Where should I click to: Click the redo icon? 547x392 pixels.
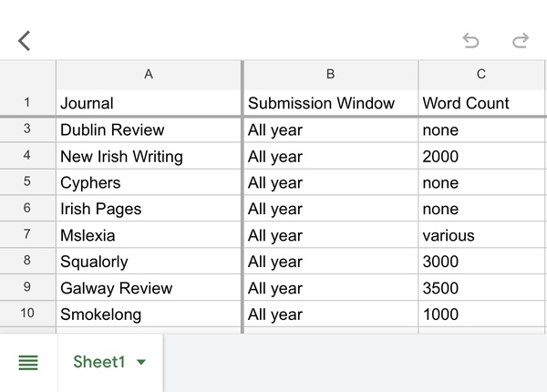click(x=521, y=40)
